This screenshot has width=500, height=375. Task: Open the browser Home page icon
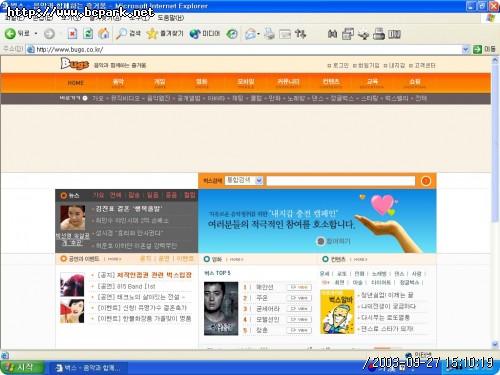click(x=104, y=33)
